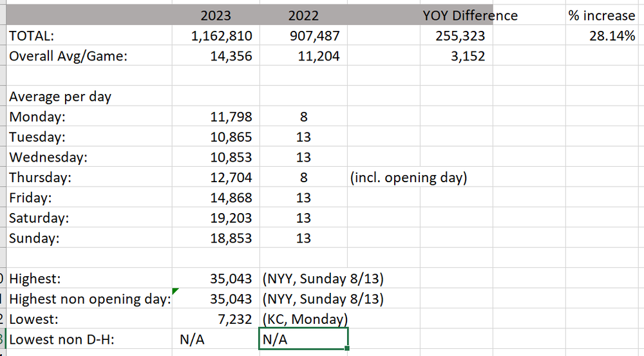Click the fill handle of selected N/A cell
The width and height of the screenshot is (644, 356).
347,348
